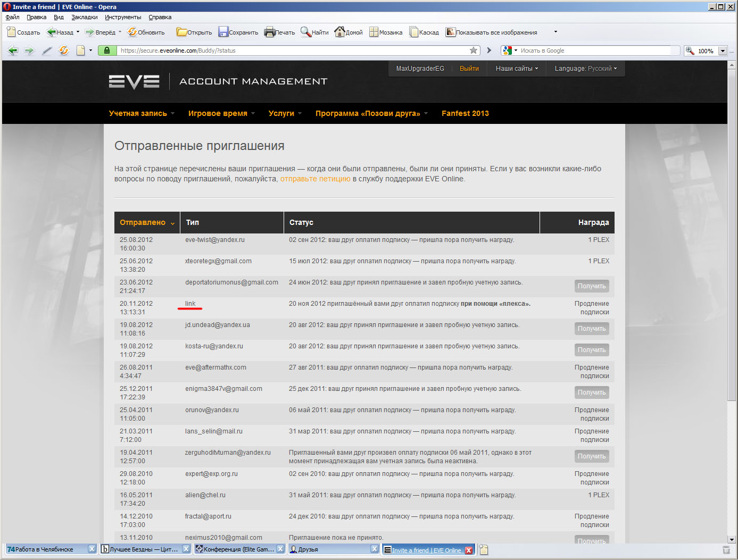This screenshot has height=560, width=738.
Task: Open the Find (Найти) search tool
Action: click(306, 32)
